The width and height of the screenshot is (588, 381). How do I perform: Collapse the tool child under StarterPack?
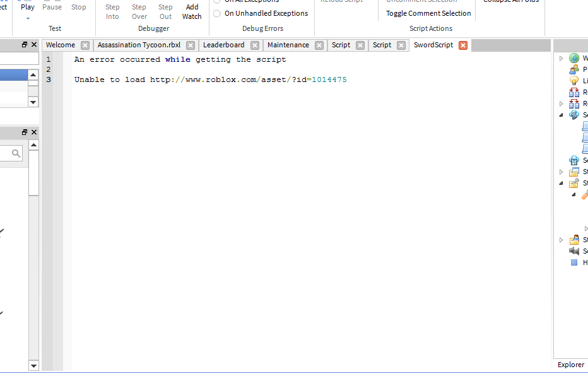pyautogui.click(x=573, y=195)
